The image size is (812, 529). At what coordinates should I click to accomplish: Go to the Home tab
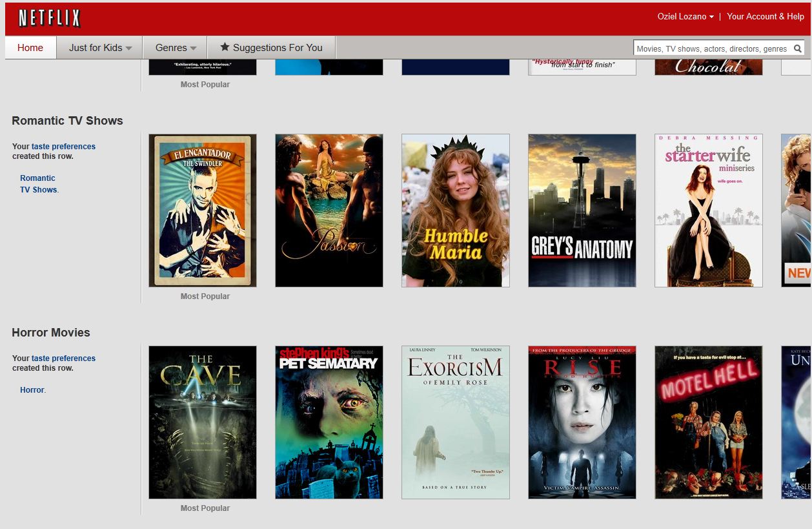30,48
